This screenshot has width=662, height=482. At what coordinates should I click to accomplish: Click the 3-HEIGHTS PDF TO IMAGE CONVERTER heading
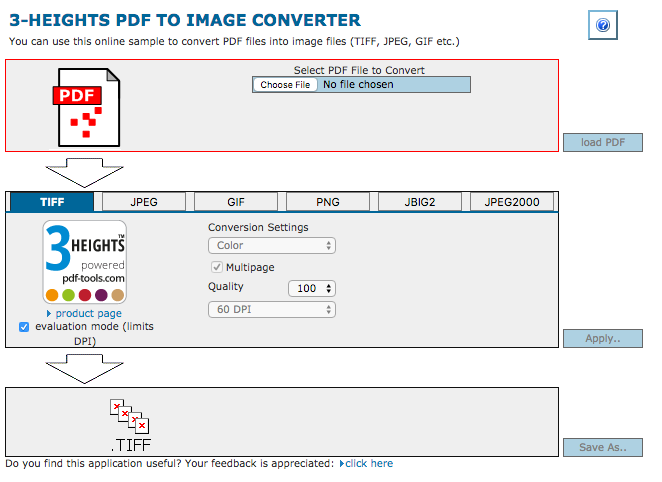click(185, 20)
